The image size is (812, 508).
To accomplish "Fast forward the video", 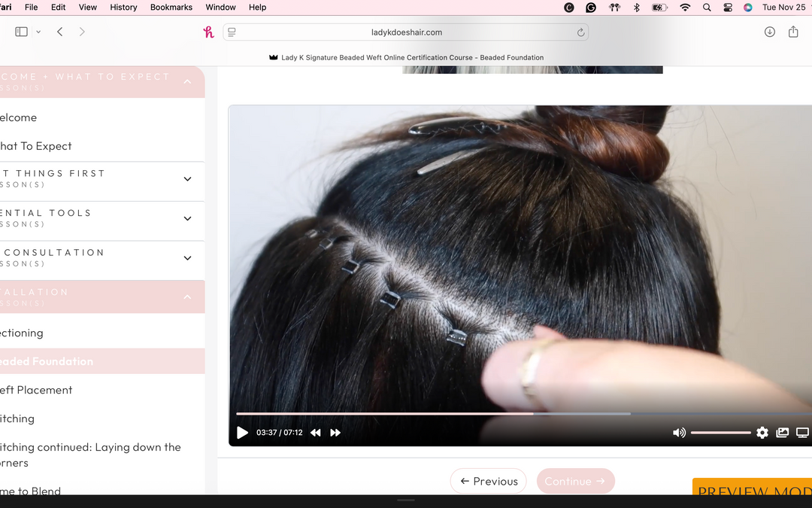I will point(335,433).
